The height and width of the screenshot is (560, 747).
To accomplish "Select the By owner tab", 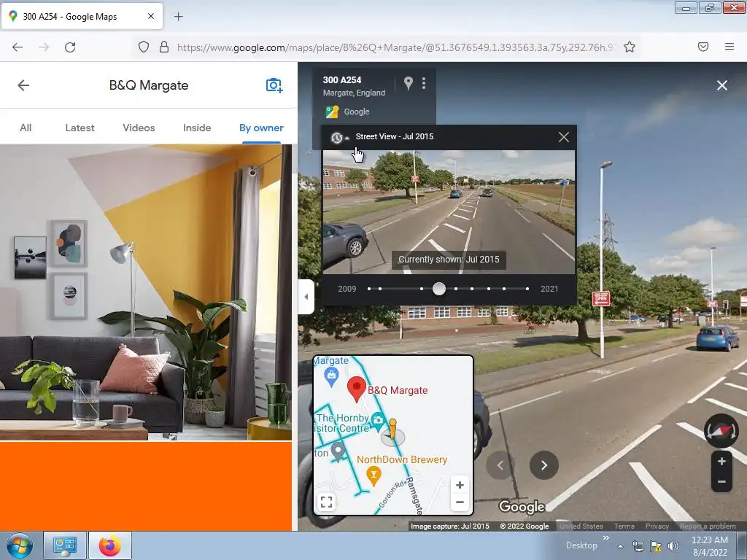I will [261, 128].
